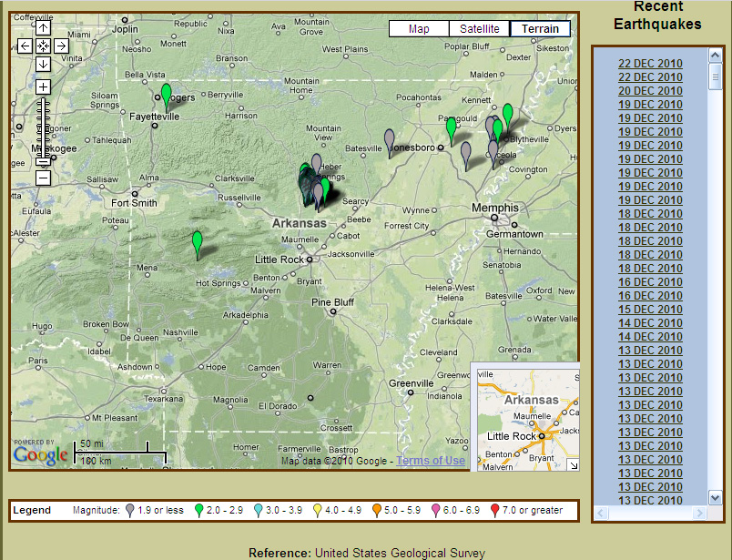Select the Terrain map type
The height and width of the screenshot is (560, 732).
pos(540,29)
